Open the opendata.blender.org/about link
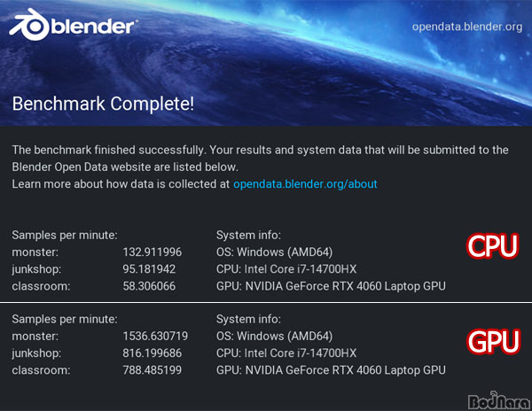The image size is (532, 411). (x=305, y=184)
